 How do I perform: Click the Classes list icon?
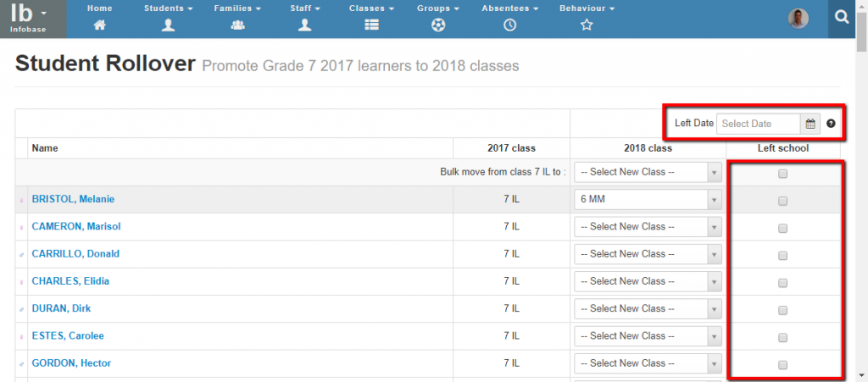371,25
